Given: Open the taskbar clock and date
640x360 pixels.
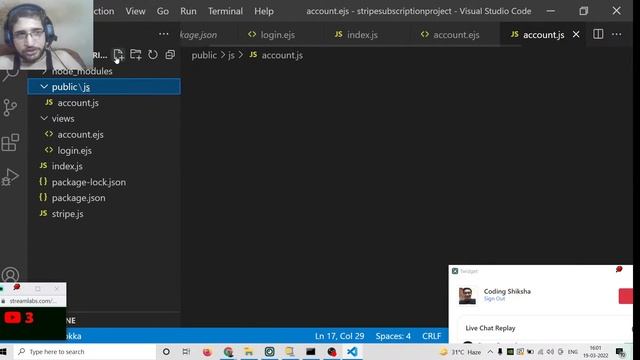Looking at the screenshot, I should pyautogui.click(x=596, y=351).
